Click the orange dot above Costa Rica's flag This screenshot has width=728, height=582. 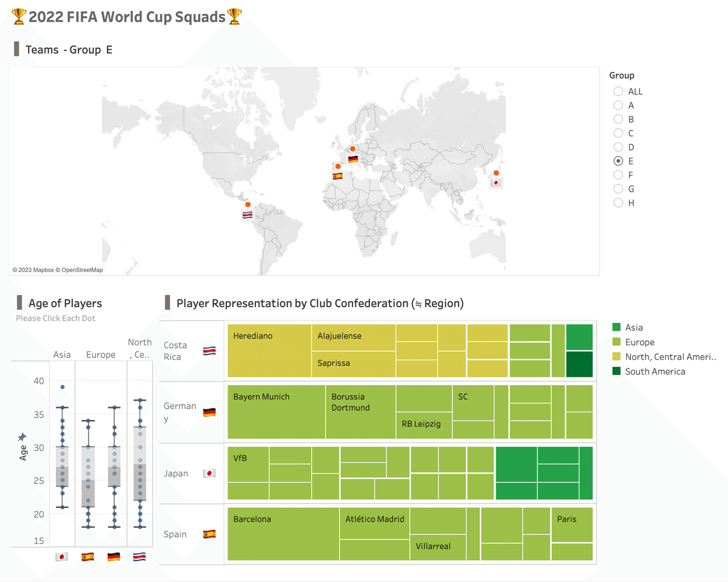coord(248,205)
